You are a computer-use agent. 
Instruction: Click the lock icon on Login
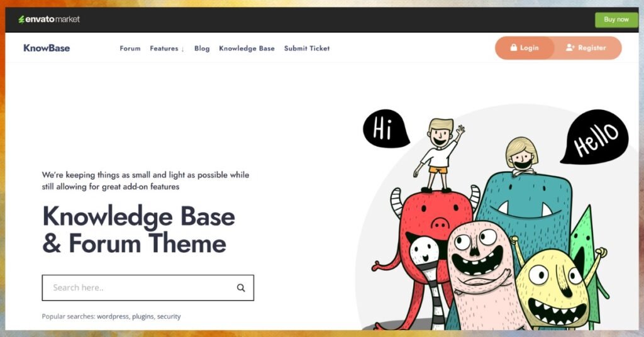[513, 47]
